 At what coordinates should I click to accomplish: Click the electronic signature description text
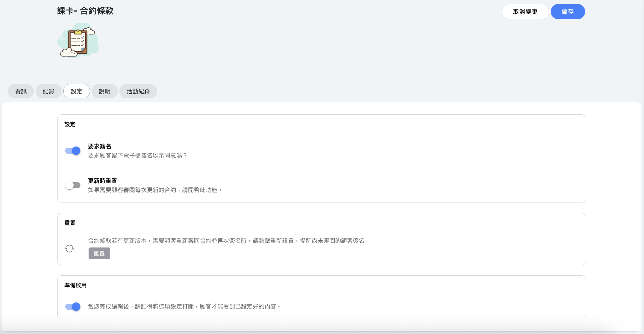pos(137,155)
